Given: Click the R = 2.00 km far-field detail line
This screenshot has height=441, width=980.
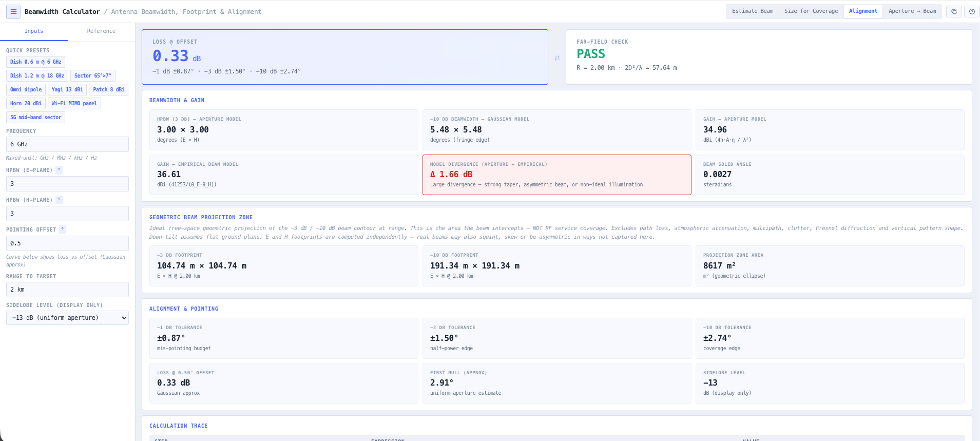Looking at the screenshot, I should click(626, 68).
